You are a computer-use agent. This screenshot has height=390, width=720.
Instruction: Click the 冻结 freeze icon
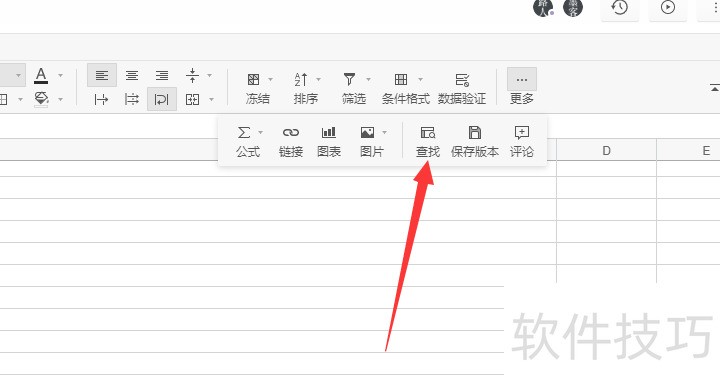253,79
